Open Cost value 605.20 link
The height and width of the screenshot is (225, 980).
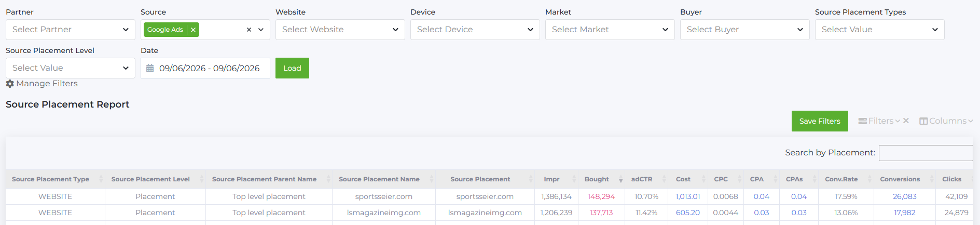pyautogui.click(x=688, y=213)
